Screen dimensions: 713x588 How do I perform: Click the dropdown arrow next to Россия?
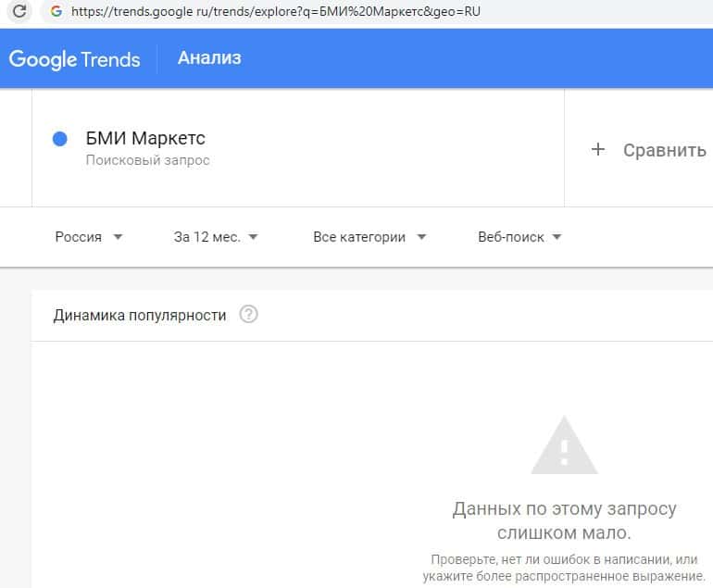118,237
